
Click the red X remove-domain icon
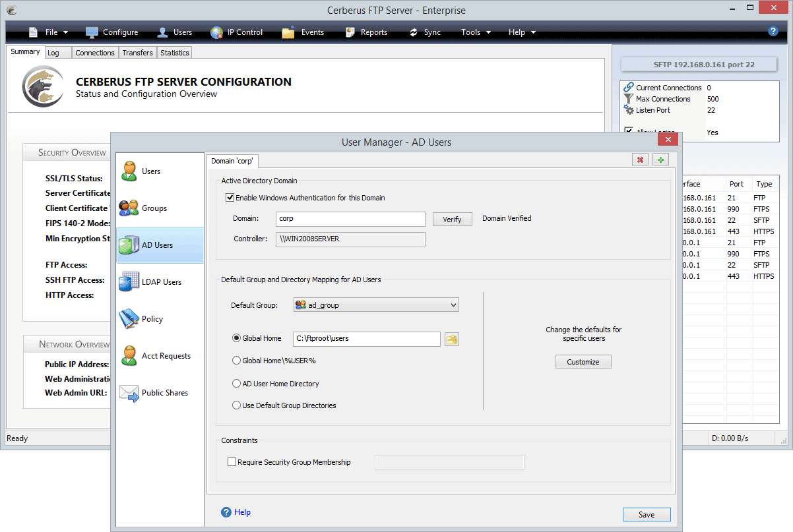(x=639, y=160)
